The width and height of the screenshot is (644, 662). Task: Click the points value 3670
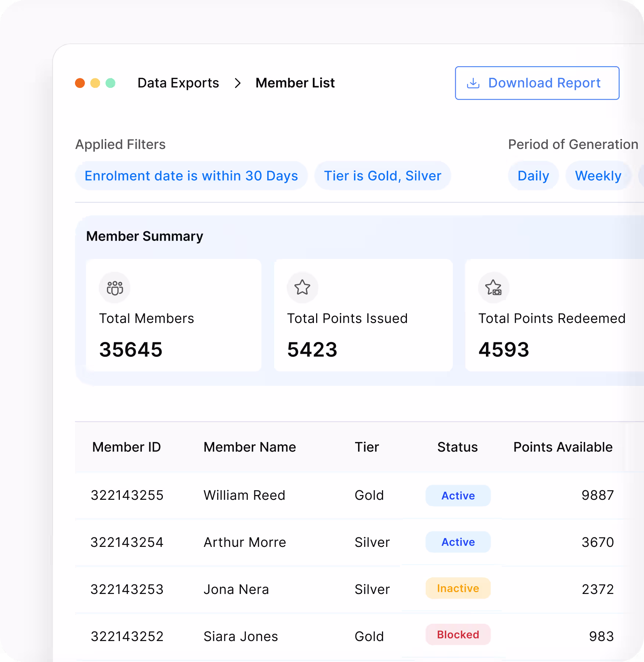point(598,542)
